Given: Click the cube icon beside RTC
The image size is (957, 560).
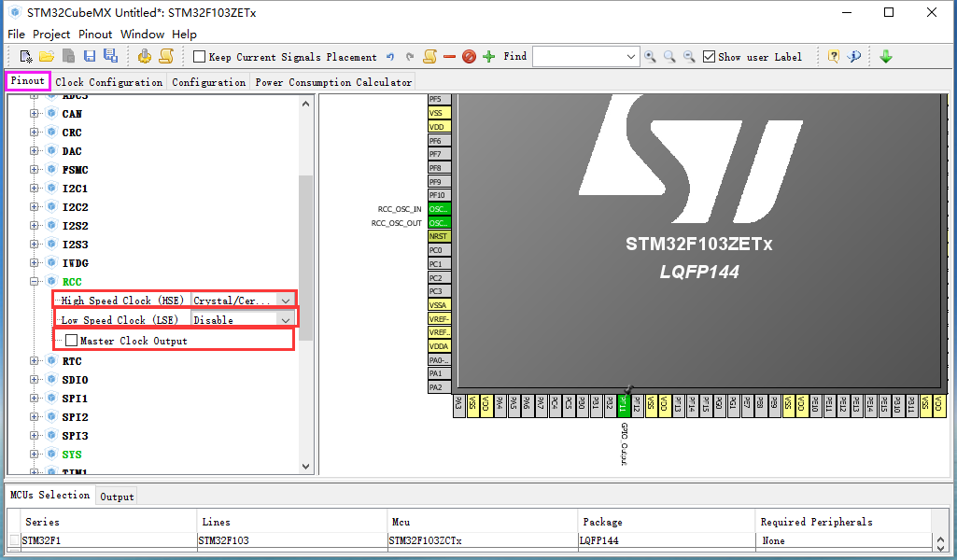Looking at the screenshot, I should (52, 360).
